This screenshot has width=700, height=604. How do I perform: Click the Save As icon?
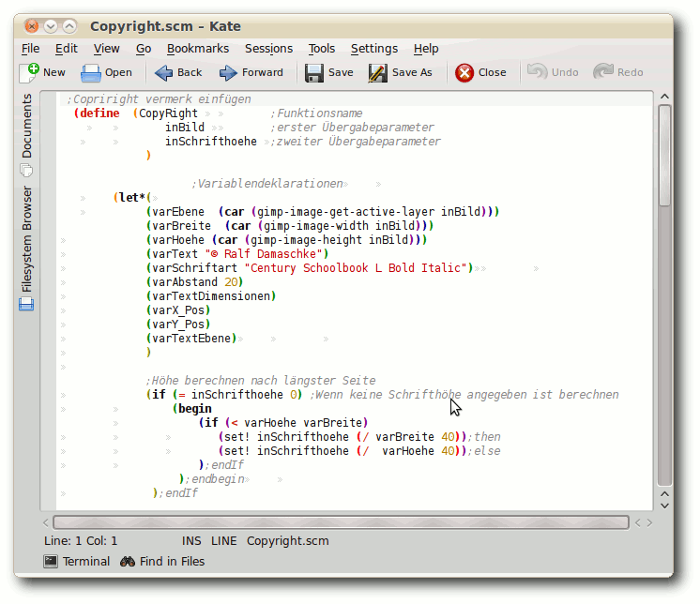click(x=377, y=73)
